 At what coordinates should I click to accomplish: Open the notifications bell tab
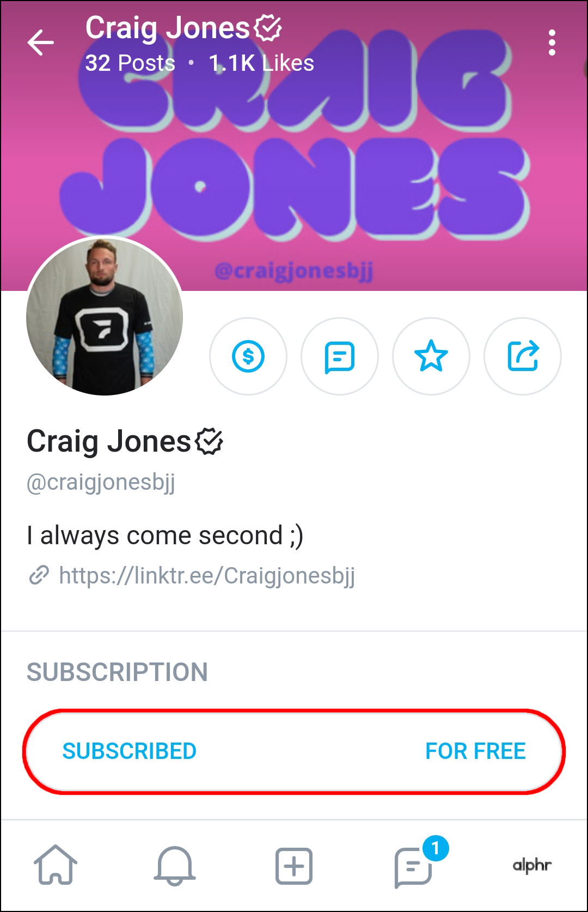(x=175, y=865)
